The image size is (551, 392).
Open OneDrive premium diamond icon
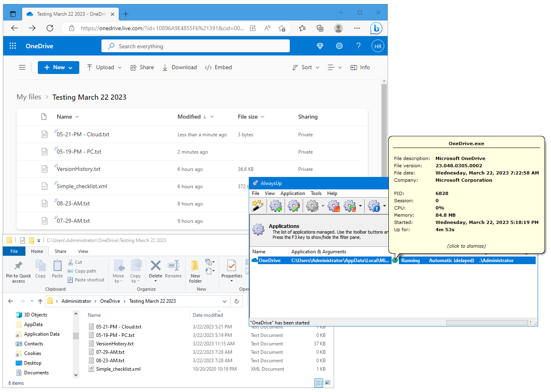pyautogui.click(x=320, y=46)
